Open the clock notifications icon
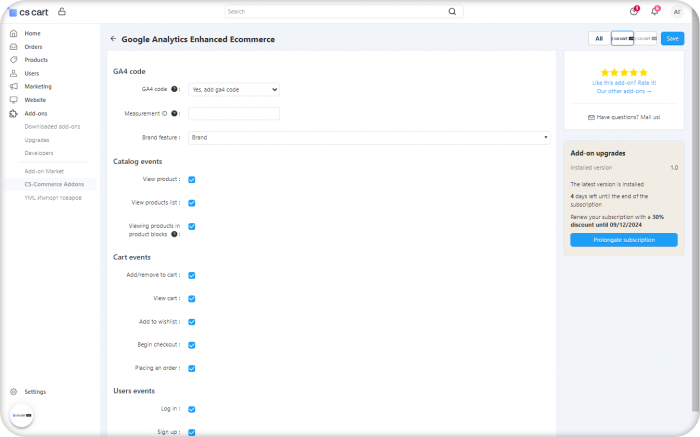 coord(634,11)
